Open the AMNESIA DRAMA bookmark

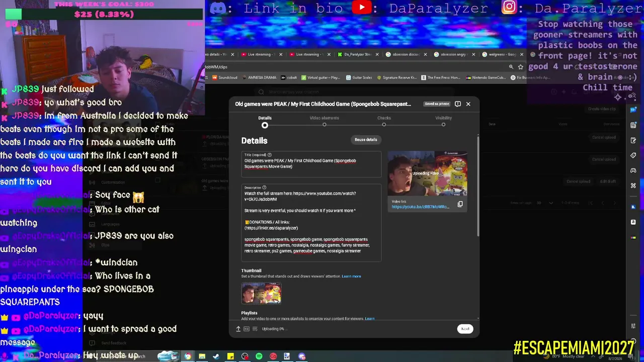[x=260, y=78]
